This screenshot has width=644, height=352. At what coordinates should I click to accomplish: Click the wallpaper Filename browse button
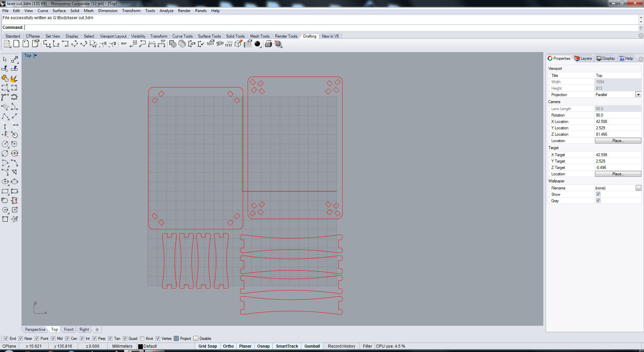(638, 188)
